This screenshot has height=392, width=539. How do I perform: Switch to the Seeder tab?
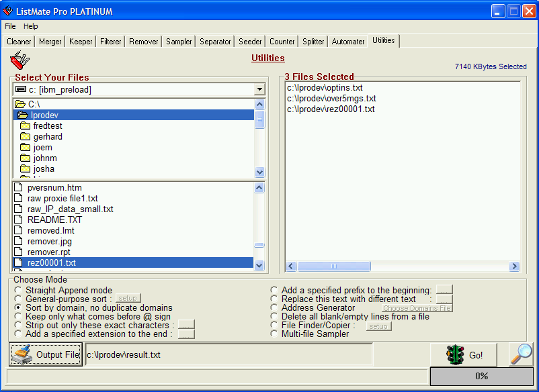(250, 42)
